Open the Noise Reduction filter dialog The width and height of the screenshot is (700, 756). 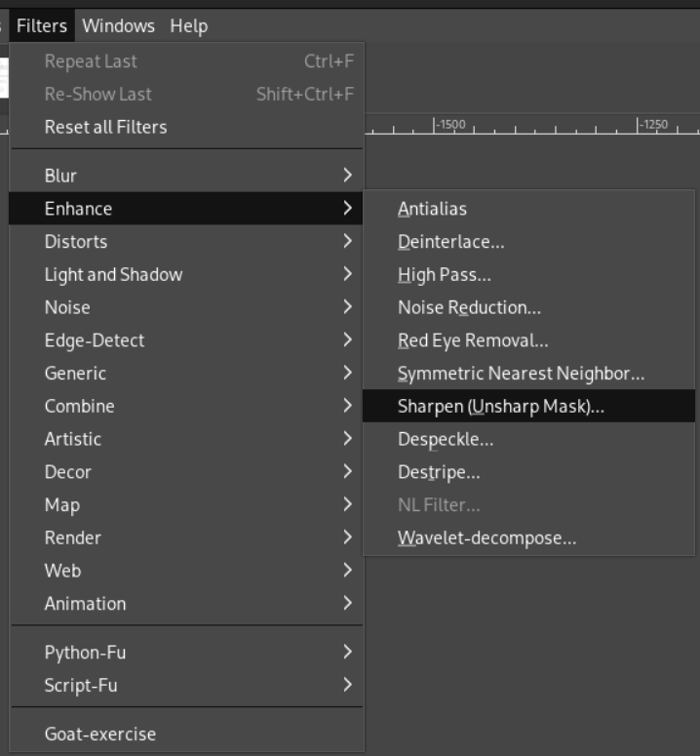point(469,308)
